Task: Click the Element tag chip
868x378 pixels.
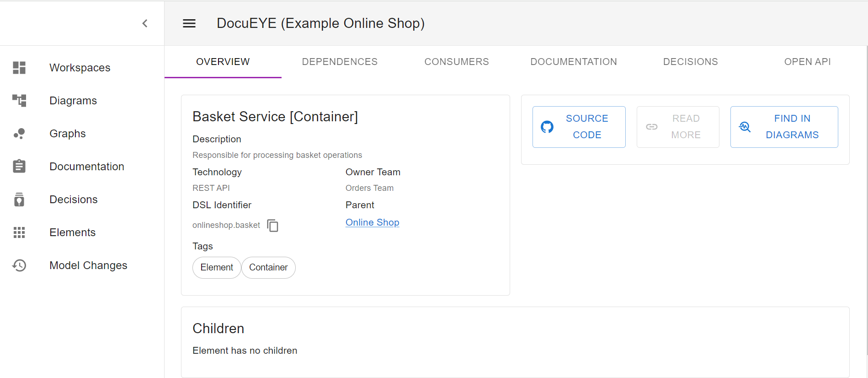Action: [217, 268]
